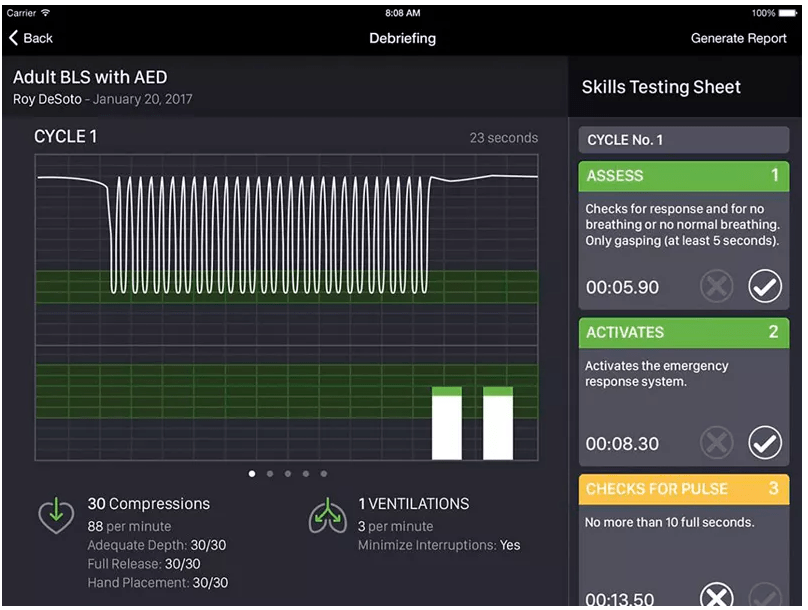Expand the green ASSESS section header
Screen dimensions: 808x610
[684, 176]
